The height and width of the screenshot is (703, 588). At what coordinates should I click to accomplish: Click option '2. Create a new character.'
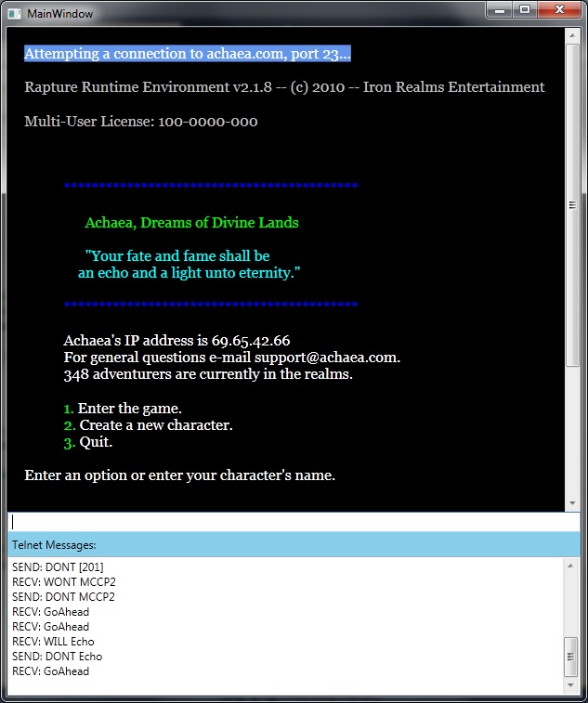(148, 425)
